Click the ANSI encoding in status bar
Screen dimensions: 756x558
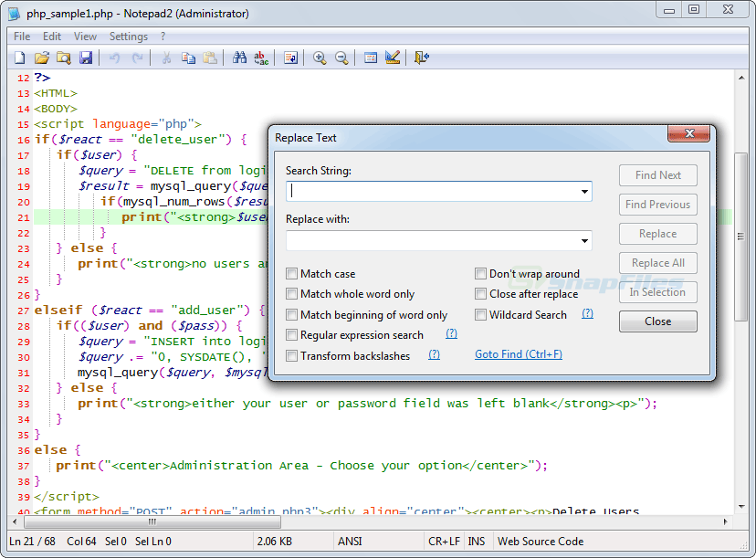tap(350, 542)
